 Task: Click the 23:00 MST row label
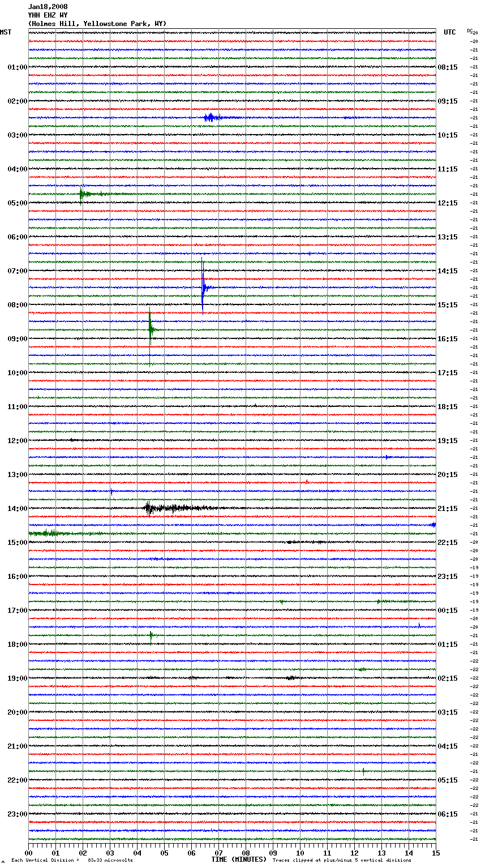(x=18, y=814)
